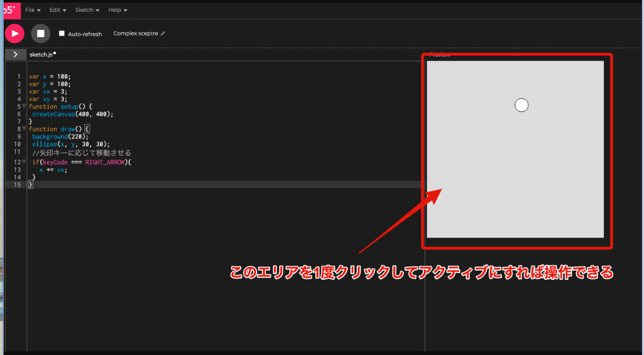Click the p5* logo
Image resolution: width=644 pixels, height=355 pixels.
tap(9, 10)
